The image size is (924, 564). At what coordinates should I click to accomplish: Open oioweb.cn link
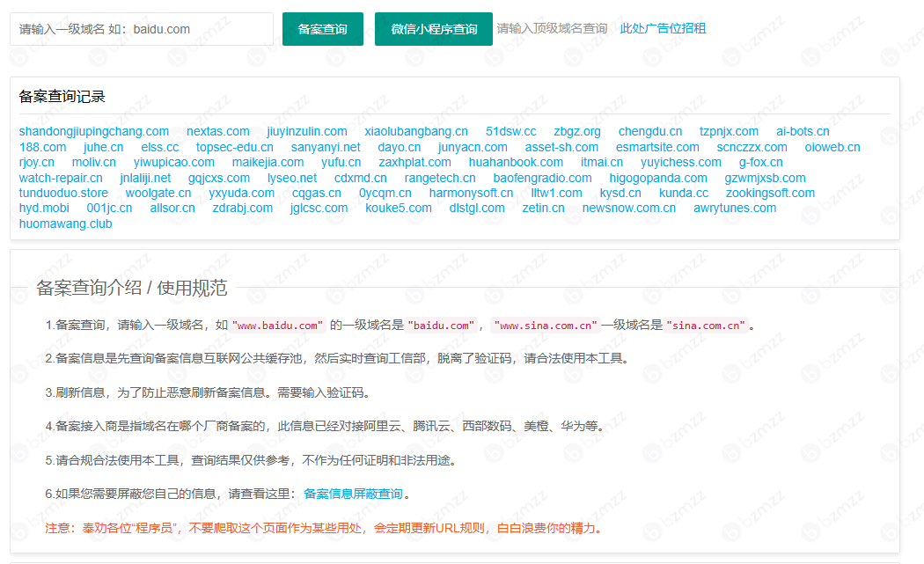tap(832, 147)
